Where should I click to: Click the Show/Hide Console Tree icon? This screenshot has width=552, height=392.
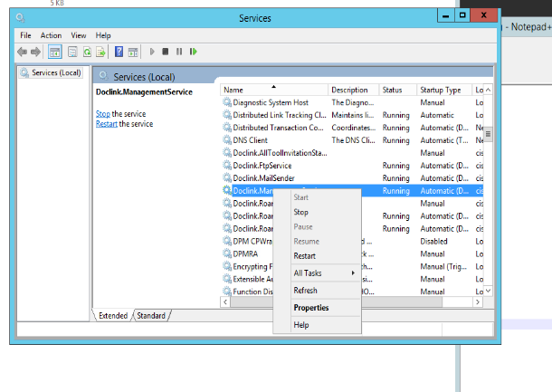tap(54, 52)
